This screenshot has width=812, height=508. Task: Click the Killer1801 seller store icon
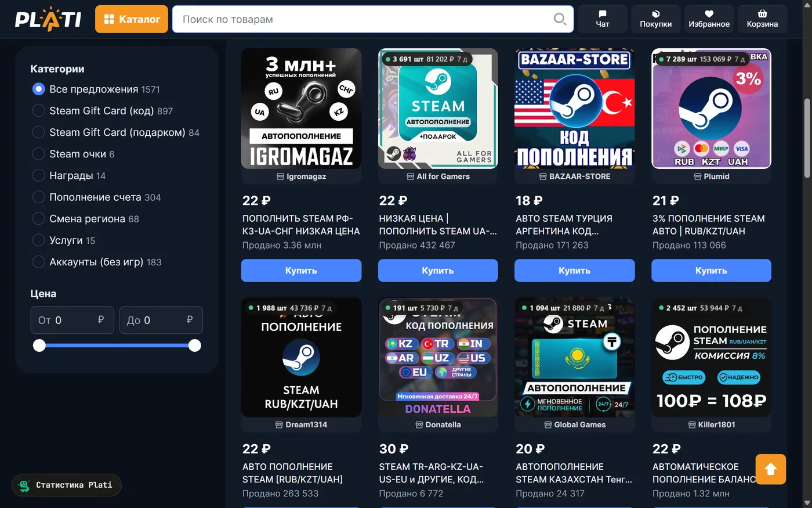(691, 425)
